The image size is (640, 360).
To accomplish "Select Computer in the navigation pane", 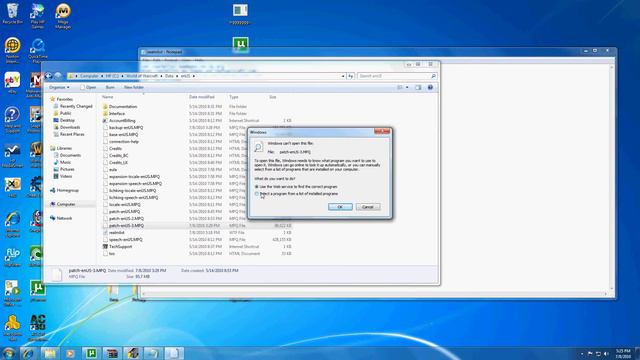I will point(66,204).
